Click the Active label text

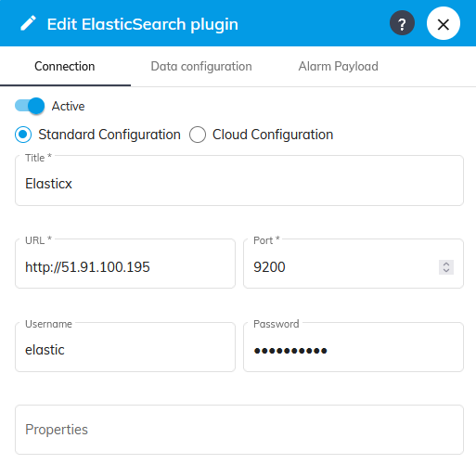(x=68, y=106)
